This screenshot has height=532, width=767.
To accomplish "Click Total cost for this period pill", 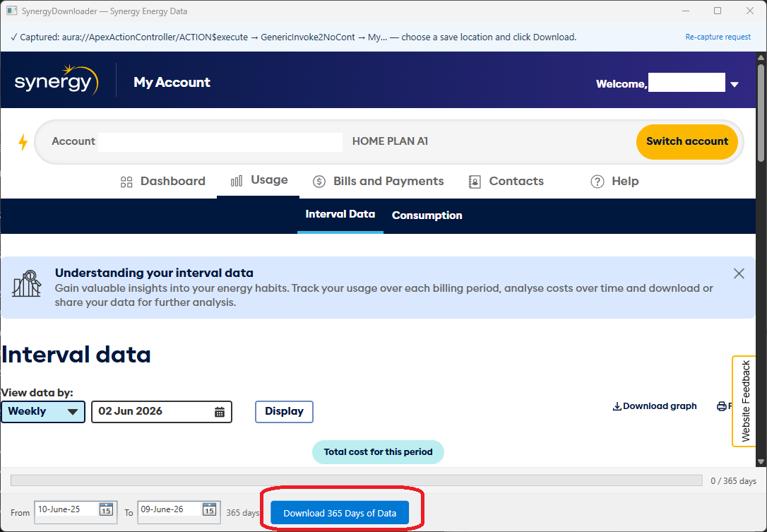I will click(378, 451).
